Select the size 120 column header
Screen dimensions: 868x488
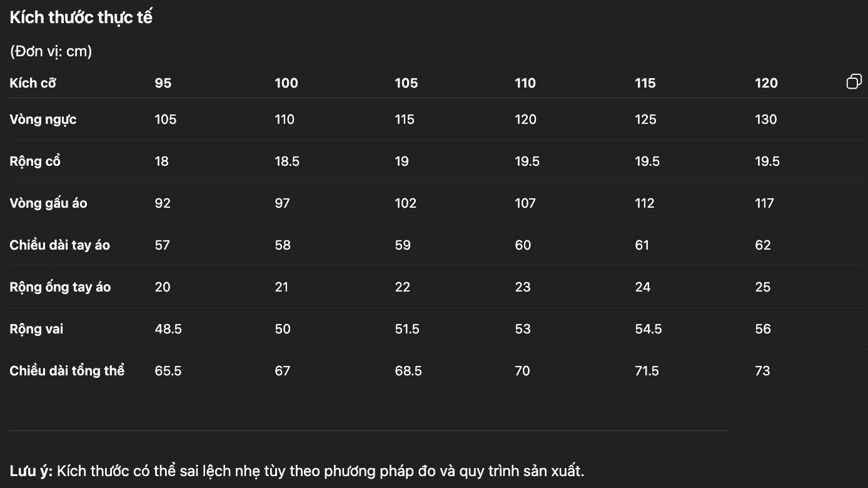[x=766, y=83]
